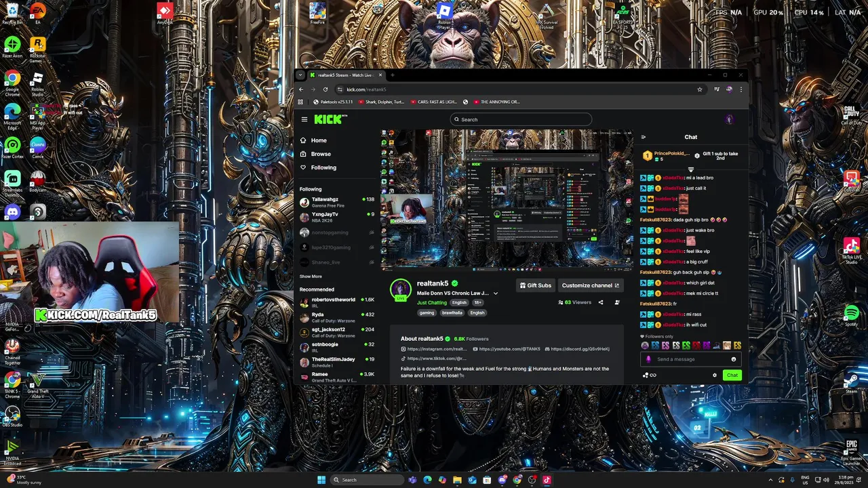Go back in Chrome browser
The image size is (868, 488).
pyautogui.click(x=301, y=89)
